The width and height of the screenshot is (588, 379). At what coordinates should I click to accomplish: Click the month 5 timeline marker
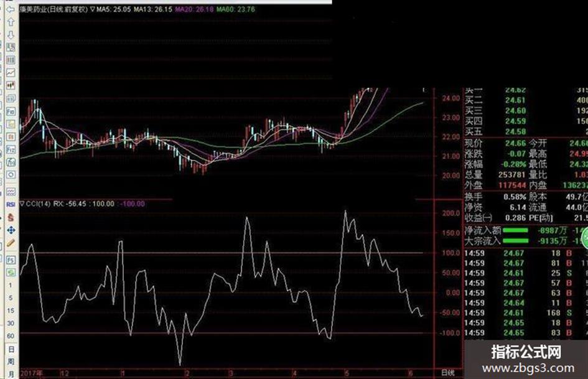[347, 373]
